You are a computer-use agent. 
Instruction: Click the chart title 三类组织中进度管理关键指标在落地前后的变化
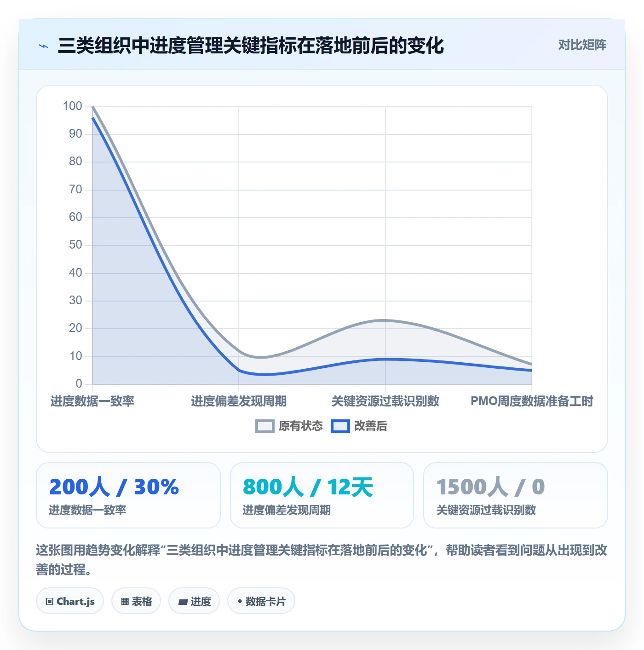coord(251,46)
